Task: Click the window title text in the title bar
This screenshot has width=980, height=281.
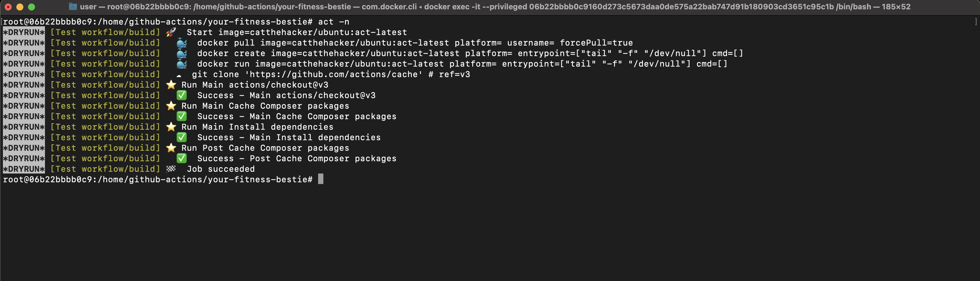Action: click(x=495, y=6)
